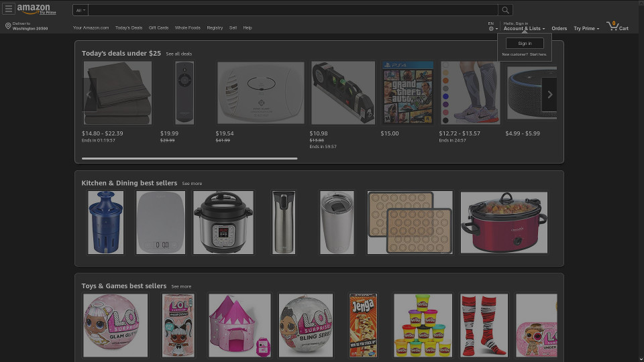
Task: Open the stainless steel tumbler product
Action: coord(337,223)
